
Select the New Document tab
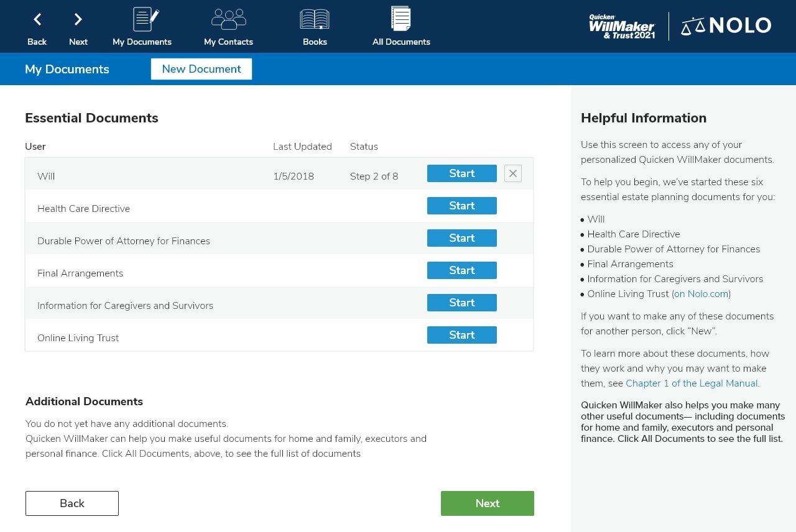(201, 69)
